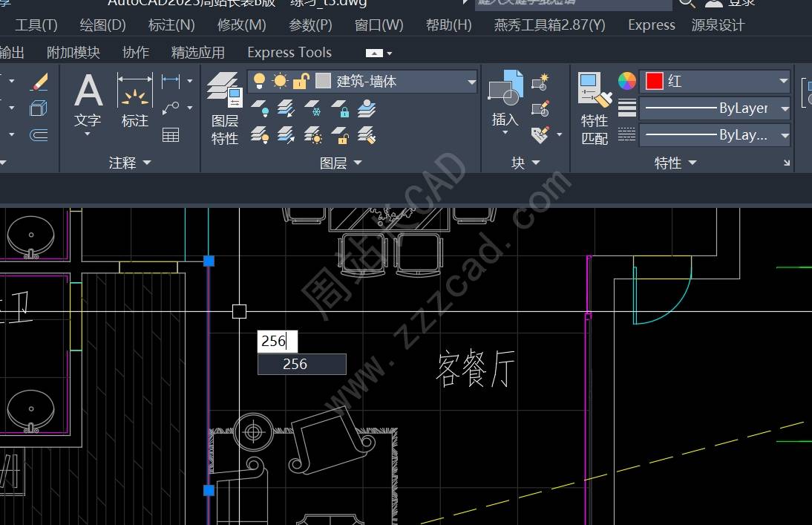Select the Text (文字) tool

click(x=88, y=100)
